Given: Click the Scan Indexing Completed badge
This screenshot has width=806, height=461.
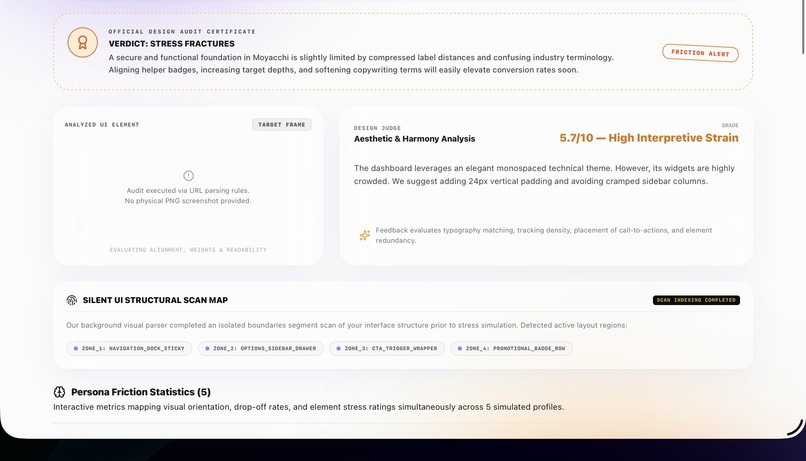Looking at the screenshot, I should (696, 300).
